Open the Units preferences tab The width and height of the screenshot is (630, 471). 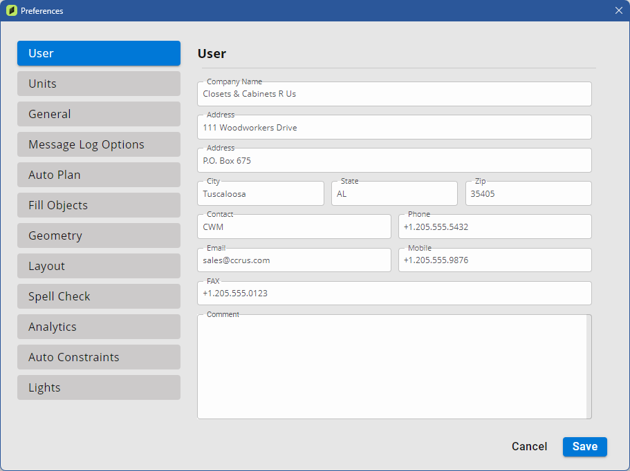click(x=99, y=84)
